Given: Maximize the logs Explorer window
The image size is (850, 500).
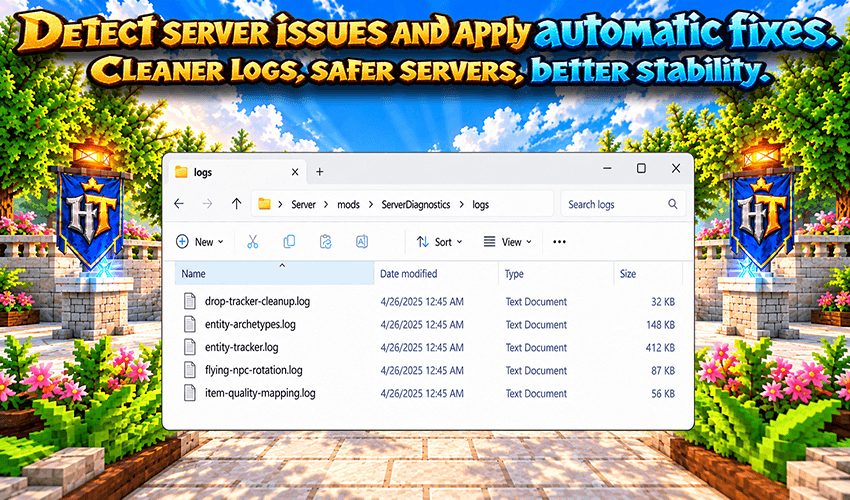Looking at the screenshot, I should pos(641,168).
